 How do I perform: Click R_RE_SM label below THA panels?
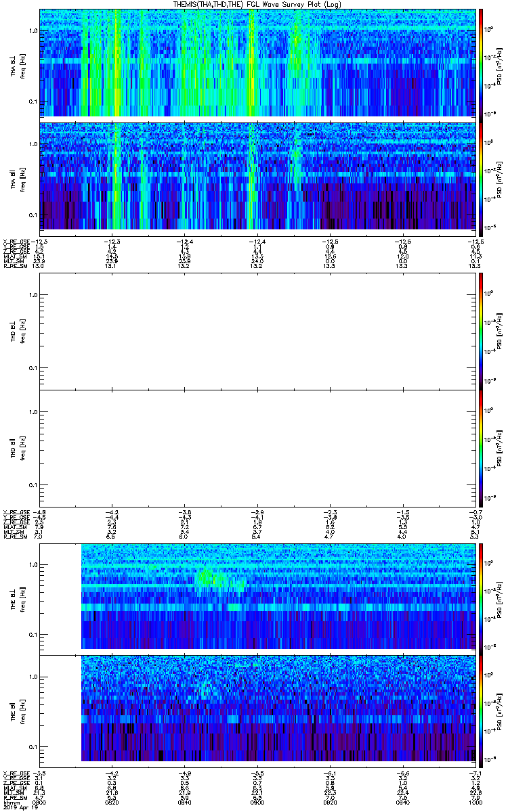tap(14, 267)
